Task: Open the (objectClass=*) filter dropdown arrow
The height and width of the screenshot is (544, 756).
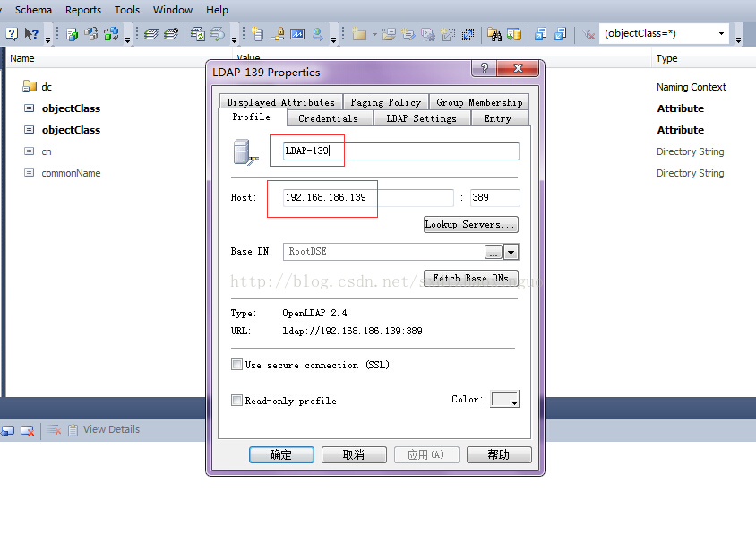Action: coord(721,34)
